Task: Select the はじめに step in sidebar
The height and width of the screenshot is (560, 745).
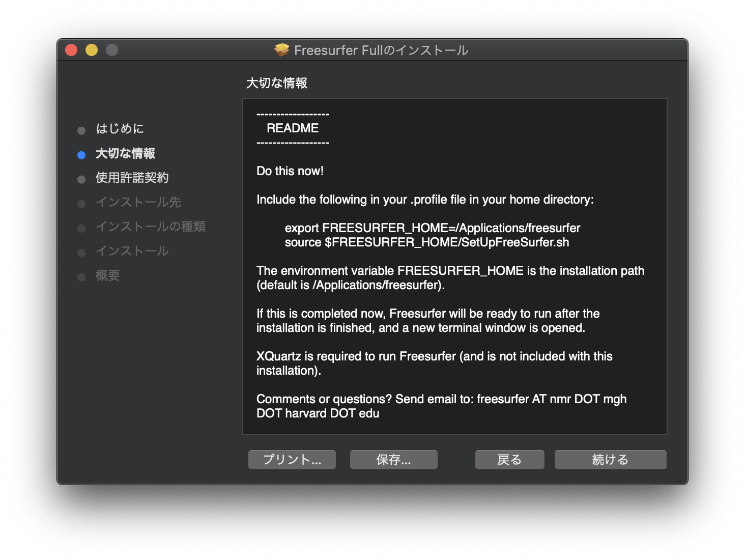Action: (x=120, y=129)
